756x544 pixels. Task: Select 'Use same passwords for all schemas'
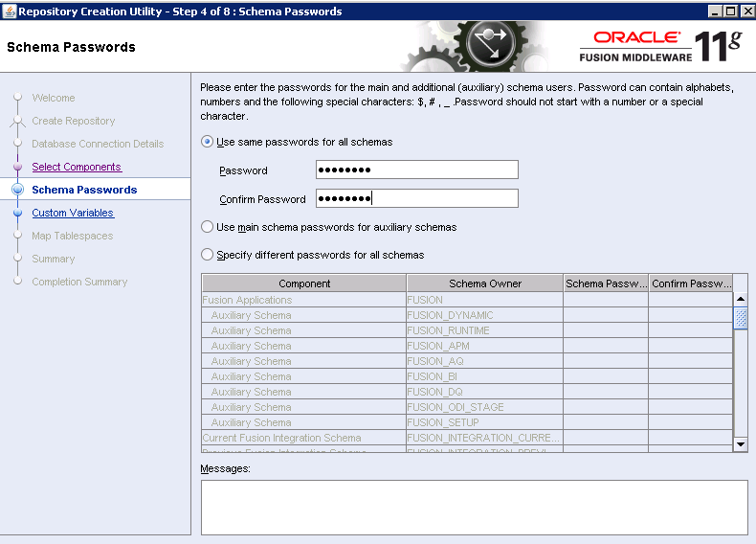point(207,142)
